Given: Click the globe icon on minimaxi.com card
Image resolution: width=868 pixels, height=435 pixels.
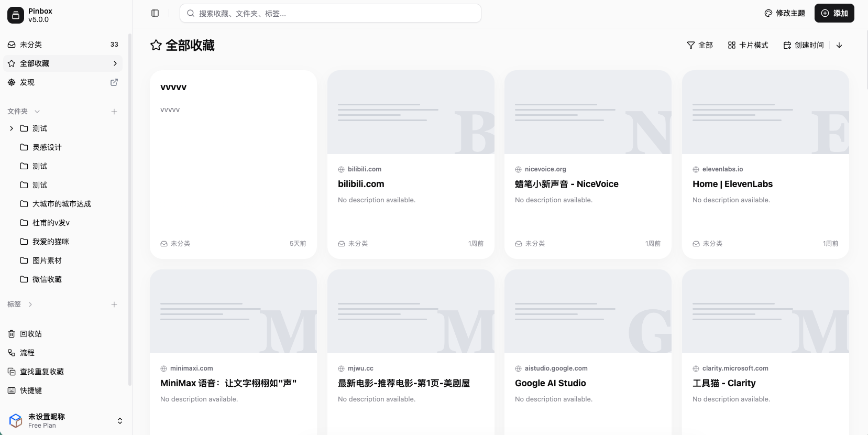Looking at the screenshot, I should coord(163,368).
